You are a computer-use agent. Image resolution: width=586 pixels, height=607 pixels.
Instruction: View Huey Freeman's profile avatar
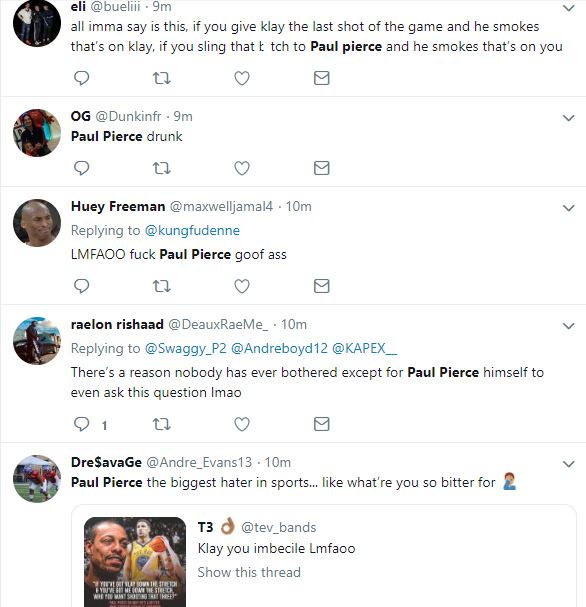tap(37, 223)
